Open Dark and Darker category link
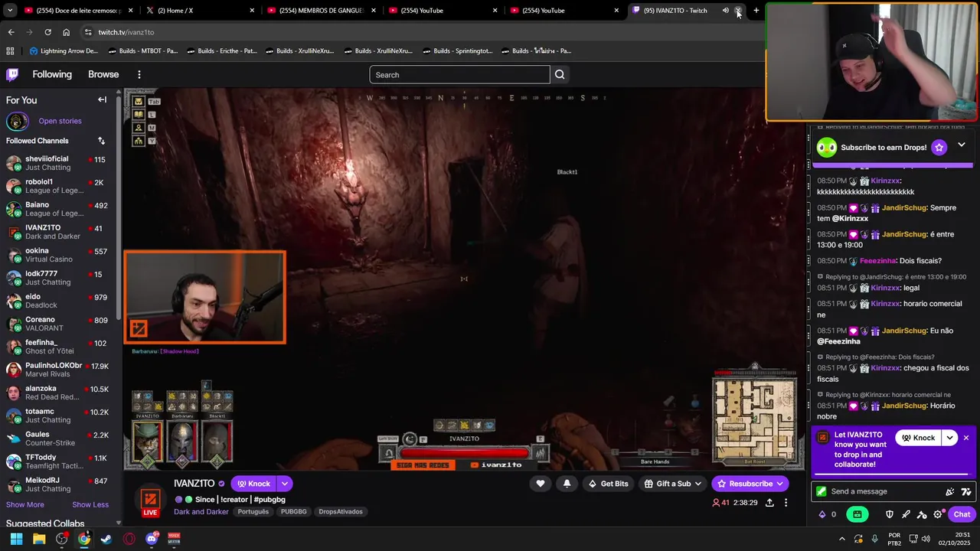980x551 pixels. (201, 511)
